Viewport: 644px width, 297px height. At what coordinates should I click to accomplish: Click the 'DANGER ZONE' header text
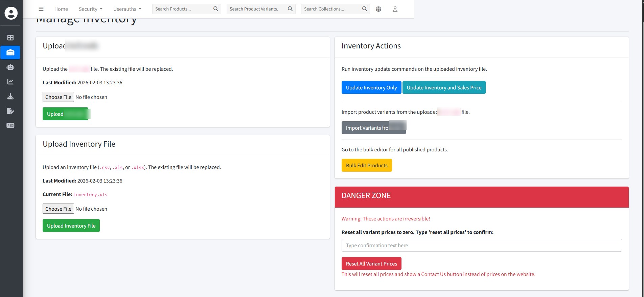coord(366,195)
